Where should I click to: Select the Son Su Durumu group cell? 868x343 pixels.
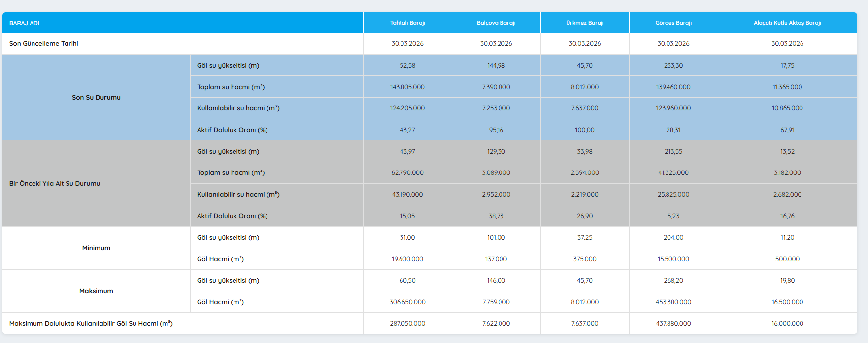click(96, 98)
